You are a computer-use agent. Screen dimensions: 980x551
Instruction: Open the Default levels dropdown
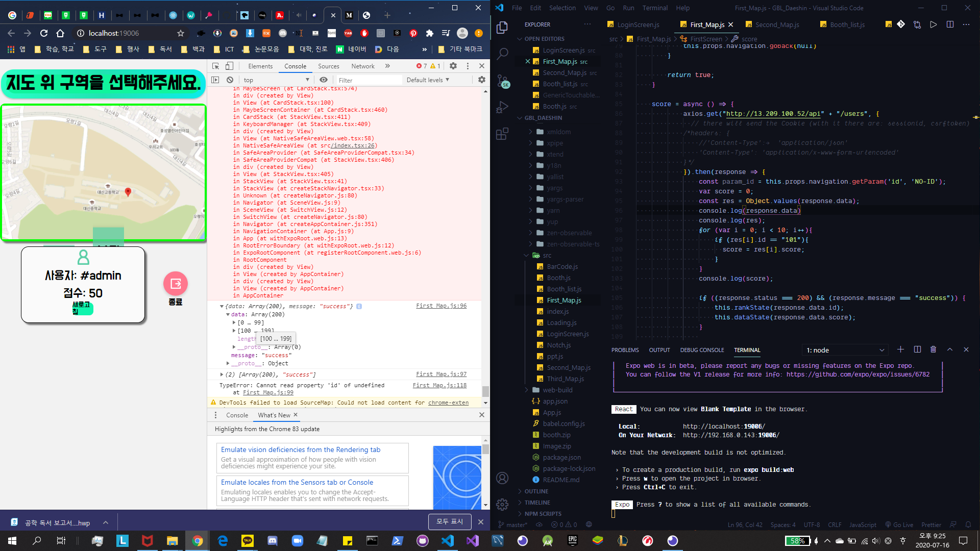[x=428, y=80]
